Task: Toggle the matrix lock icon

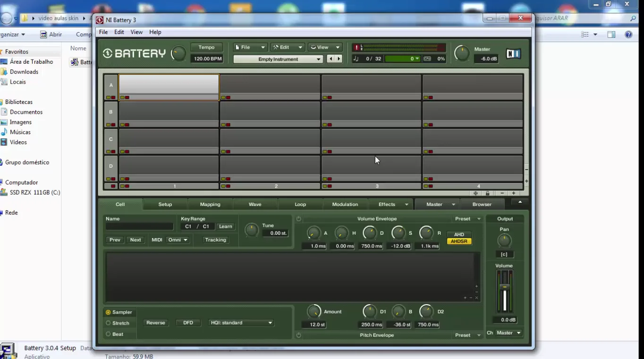Action: coord(488,193)
